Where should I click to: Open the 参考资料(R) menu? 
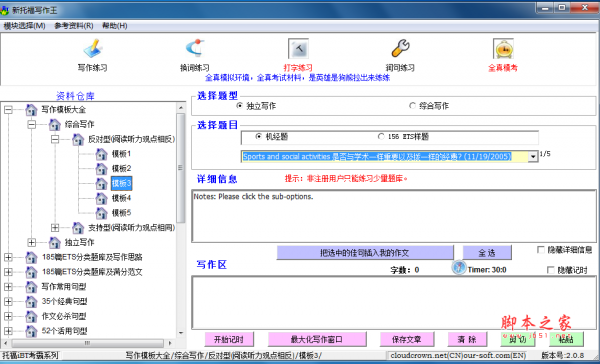[74, 26]
